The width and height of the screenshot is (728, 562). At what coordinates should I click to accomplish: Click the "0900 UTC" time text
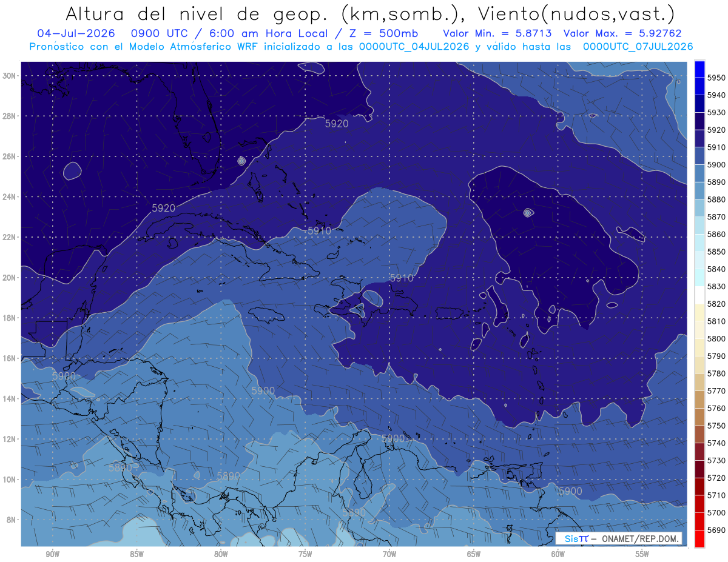[165, 33]
